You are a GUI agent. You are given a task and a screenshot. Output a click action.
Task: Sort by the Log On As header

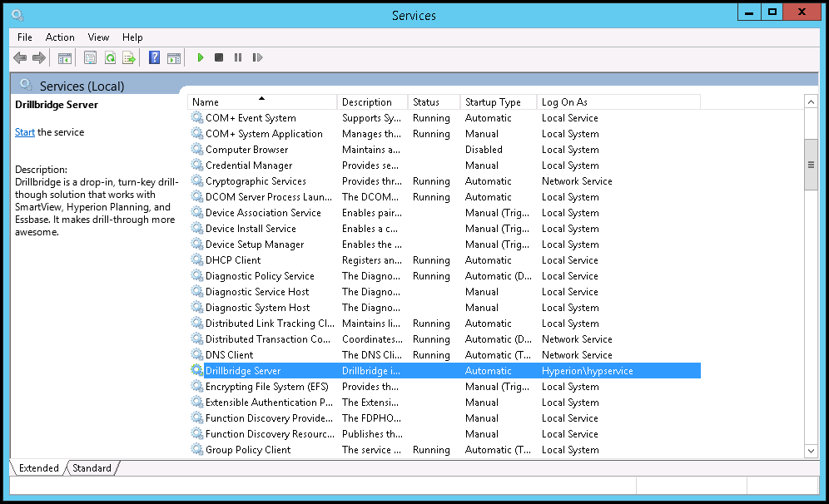(x=618, y=102)
